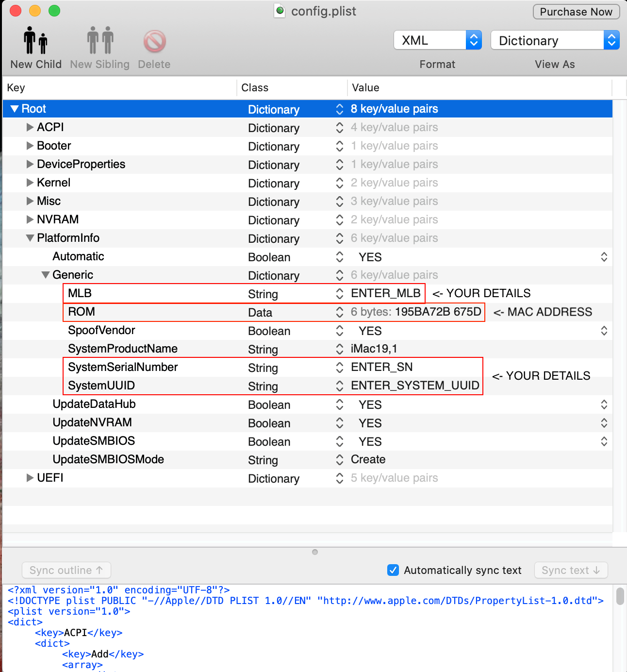The width and height of the screenshot is (627, 672).
Task: Click the New Child toolbar icon
Action: point(35,41)
